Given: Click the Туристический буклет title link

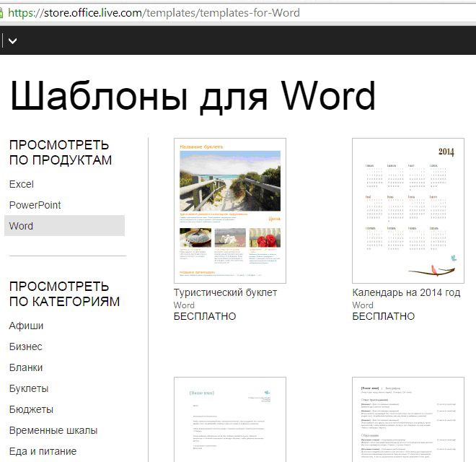Looking at the screenshot, I should click(x=225, y=292).
